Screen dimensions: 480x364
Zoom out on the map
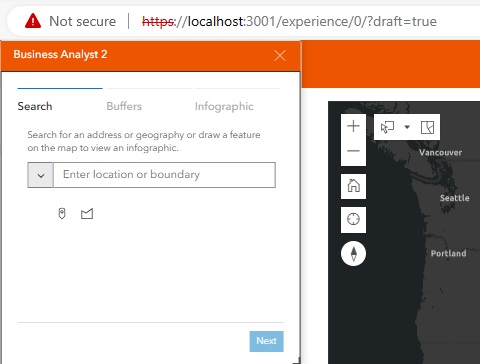tap(353, 151)
